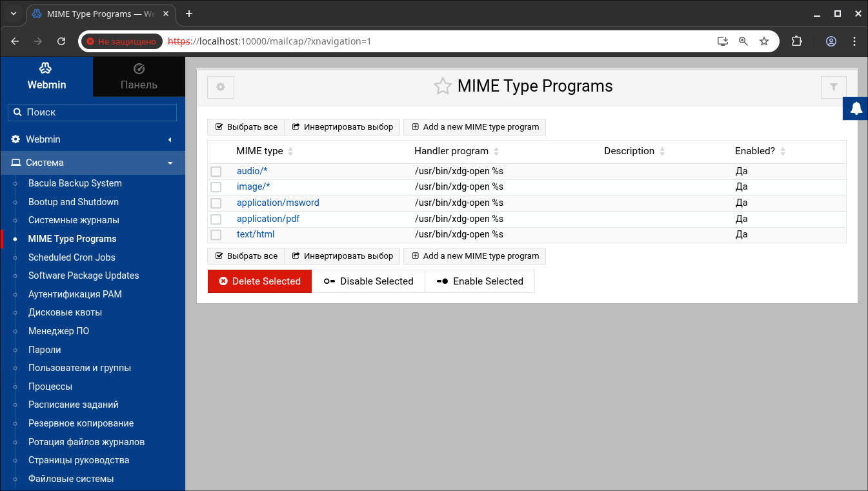Click the top Add a new MIME type program
868x491 pixels.
(x=474, y=127)
